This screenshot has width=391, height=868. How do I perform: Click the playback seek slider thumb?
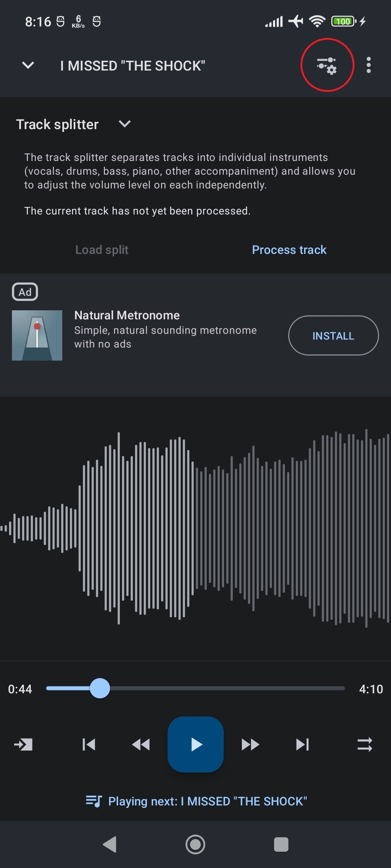click(x=100, y=688)
